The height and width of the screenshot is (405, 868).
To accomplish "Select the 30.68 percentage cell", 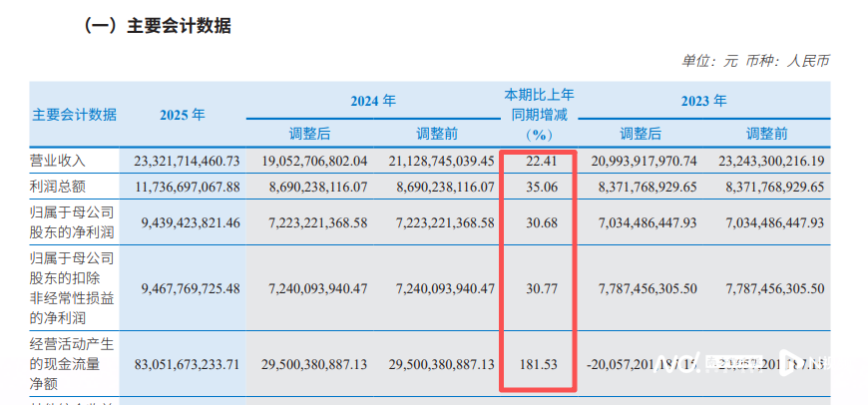I will pyautogui.click(x=538, y=220).
